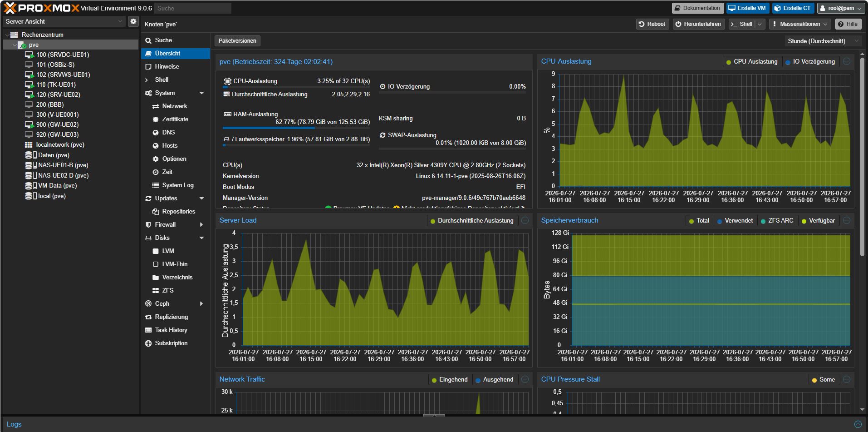
Task: Click the running VM icon of 110 (TK-UE01)
Action: coord(29,84)
